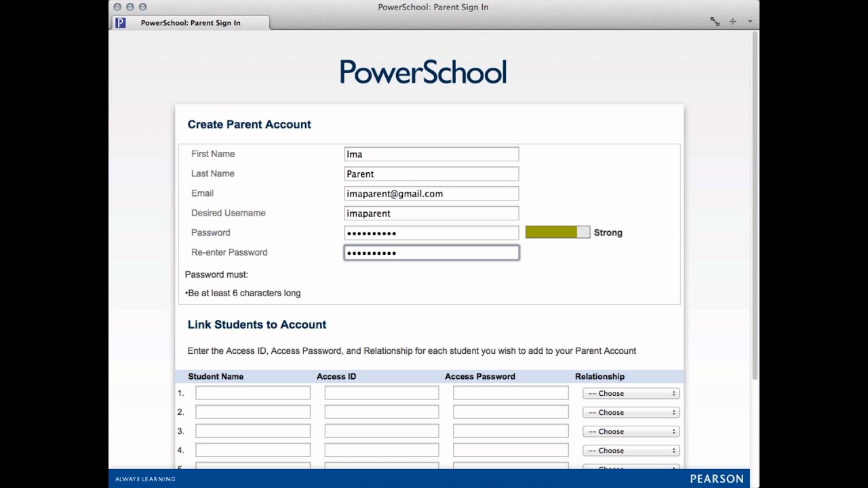Viewport: 868px width, 488px height.
Task: Click the Last Name field containing Parent
Action: click(431, 174)
